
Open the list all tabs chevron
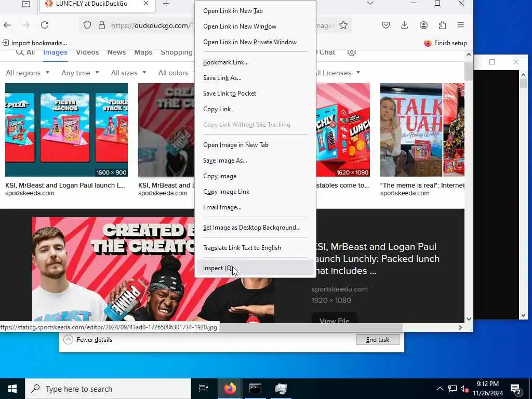[370, 4]
